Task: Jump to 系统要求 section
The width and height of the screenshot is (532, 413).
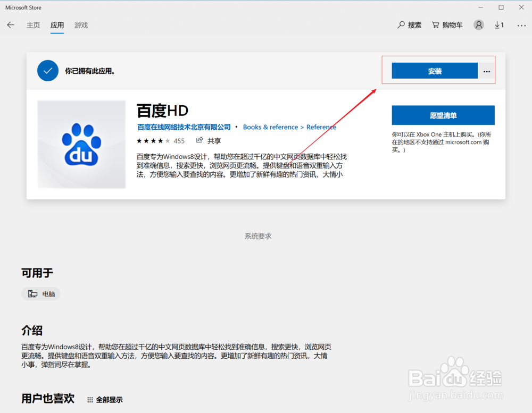Action: tap(258, 236)
